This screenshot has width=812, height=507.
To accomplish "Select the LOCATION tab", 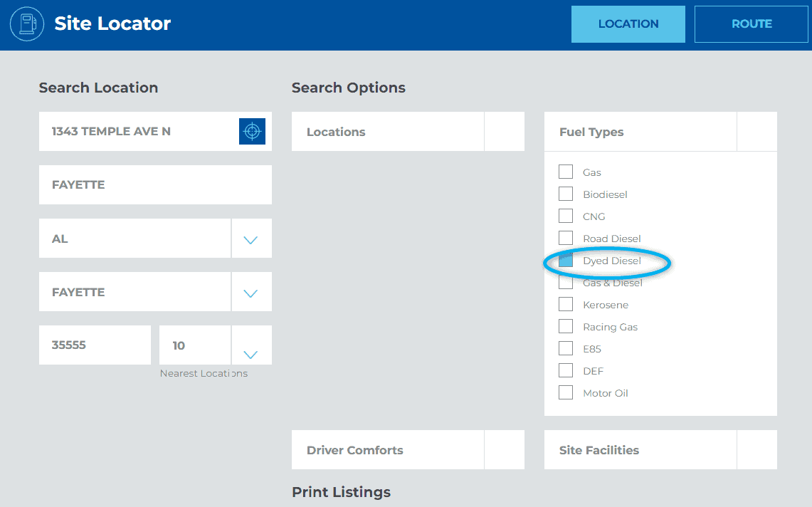I will click(x=628, y=24).
